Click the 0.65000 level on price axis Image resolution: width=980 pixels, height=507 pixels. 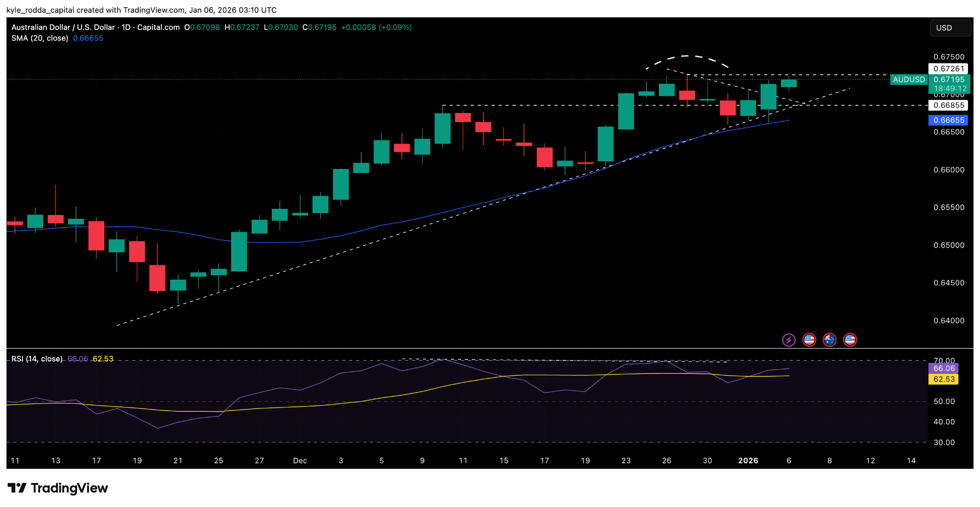[948, 245]
